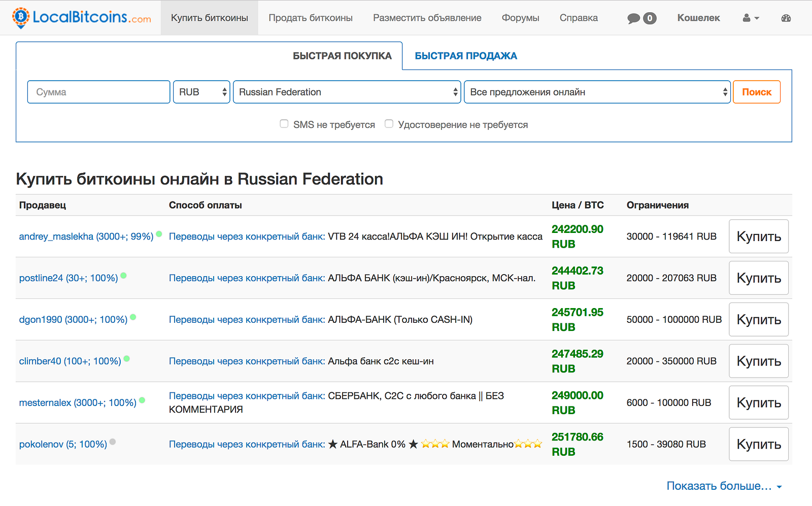The image size is (812, 506).
Task: Open seller profile dgon1990 (3000+; 100%)
Action: [73, 320]
